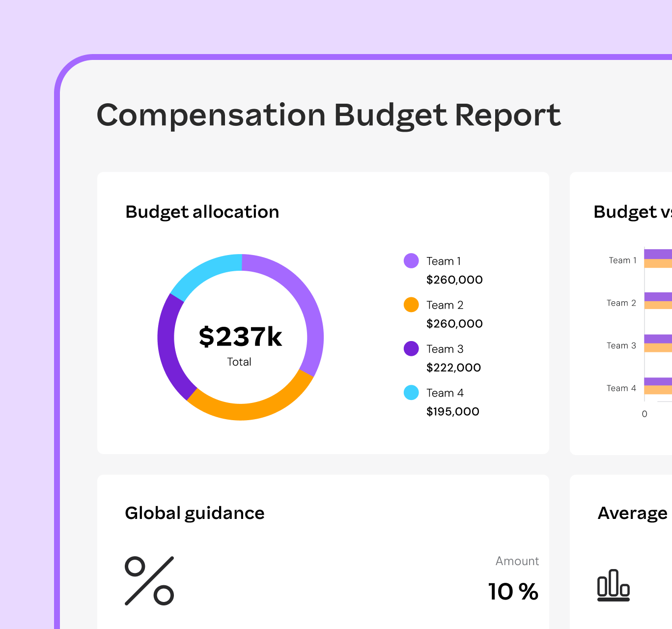Click the Compensation Budget Report title
The height and width of the screenshot is (629, 672).
tap(329, 115)
